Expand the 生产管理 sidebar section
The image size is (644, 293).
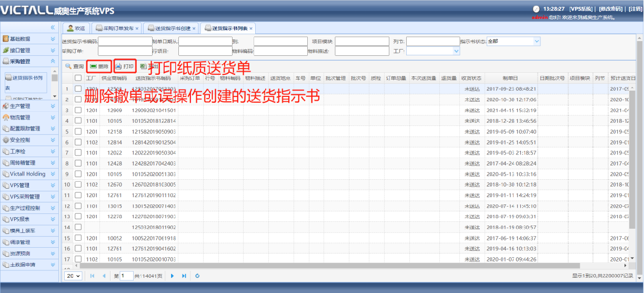point(29,106)
